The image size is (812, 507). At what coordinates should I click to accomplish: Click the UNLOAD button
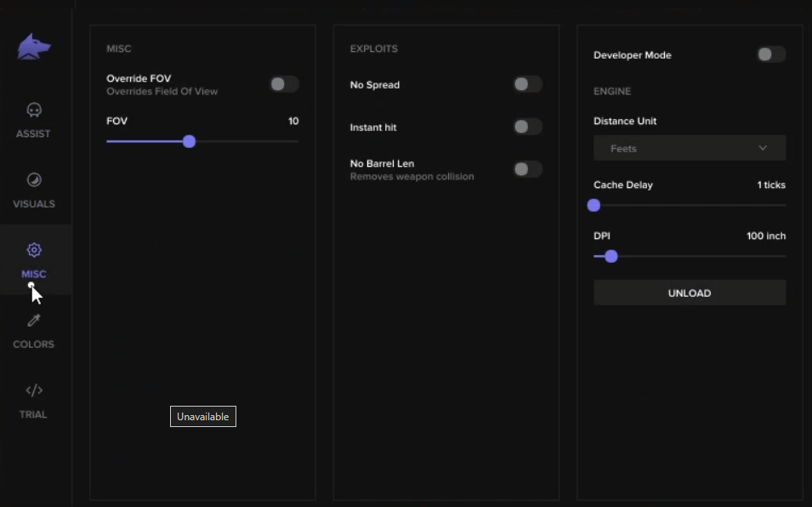tap(690, 293)
